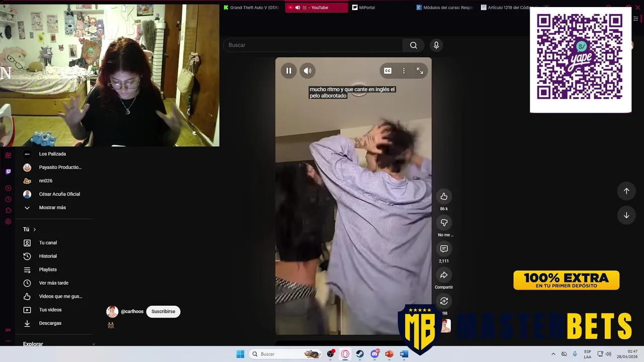Image resolution: width=644 pixels, height=362 pixels.
Task: Mute the Short's volume
Action: tap(307, 71)
